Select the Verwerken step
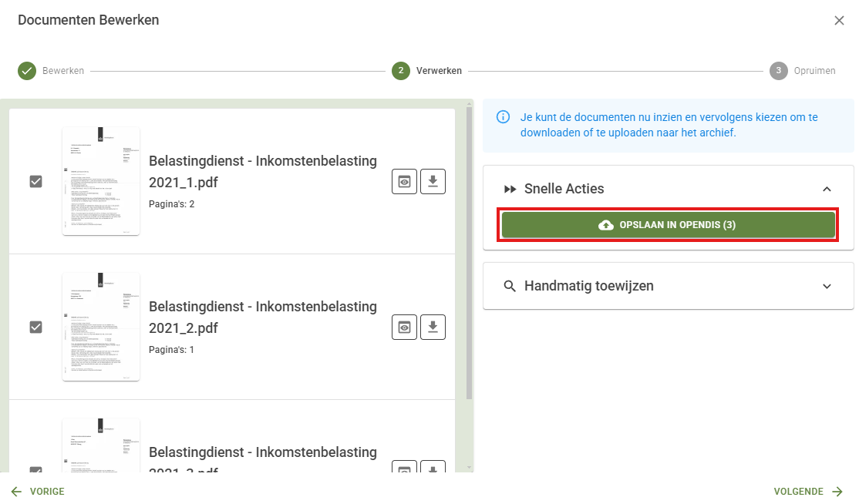Image resolution: width=859 pixels, height=504 pixels. point(400,71)
